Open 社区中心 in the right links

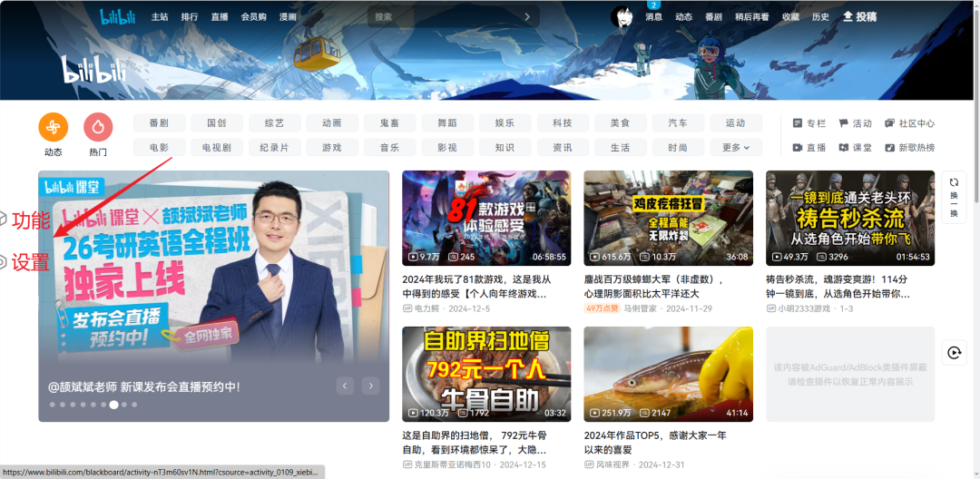(x=909, y=123)
